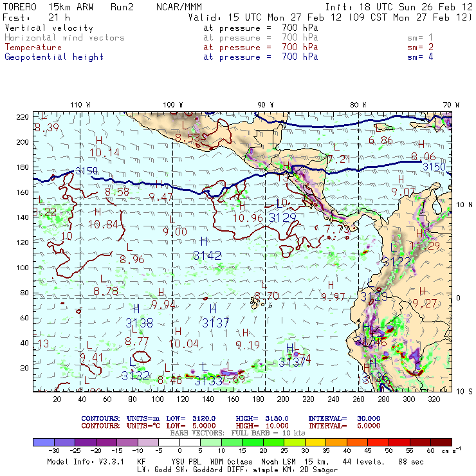Click the 'Vertical velocity' field label

(x=49, y=28)
